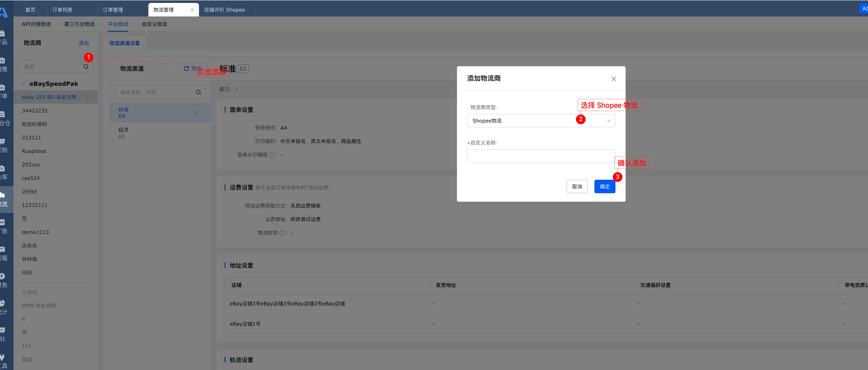
Task: Open the 物流商类型 dropdown showing Shopee物流
Action: click(541, 121)
